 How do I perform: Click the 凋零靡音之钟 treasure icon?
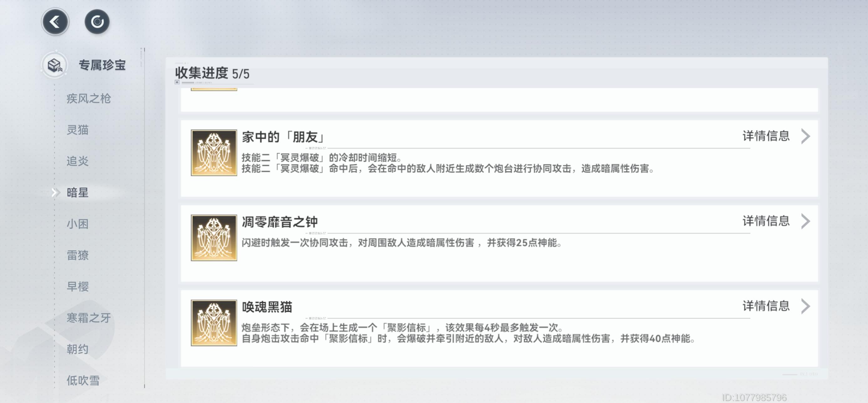pyautogui.click(x=214, y=238)
